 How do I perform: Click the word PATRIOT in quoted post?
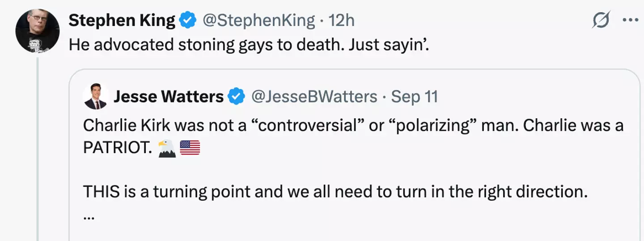point(115,148)
